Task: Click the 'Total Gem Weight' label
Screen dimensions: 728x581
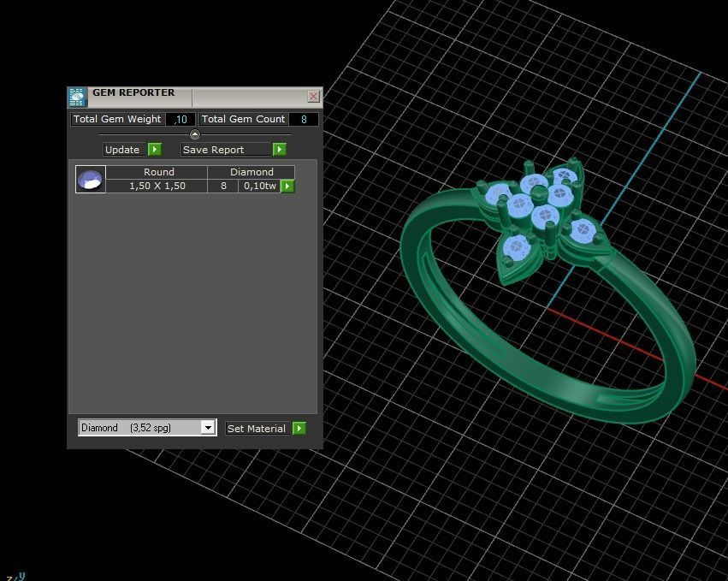Action: [x=117, y=119]
